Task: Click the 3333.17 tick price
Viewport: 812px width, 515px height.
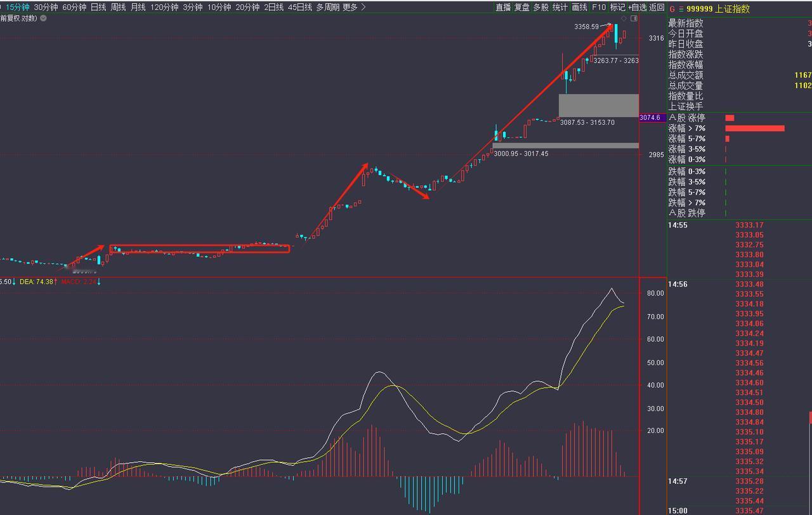Action: pyautogui.click(x=749, y=225)
